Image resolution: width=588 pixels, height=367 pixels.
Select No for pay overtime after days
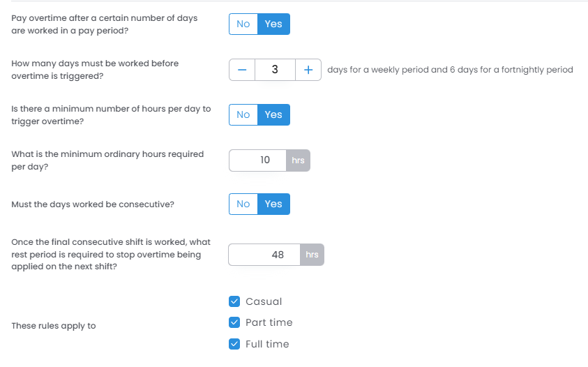point(243,24)
